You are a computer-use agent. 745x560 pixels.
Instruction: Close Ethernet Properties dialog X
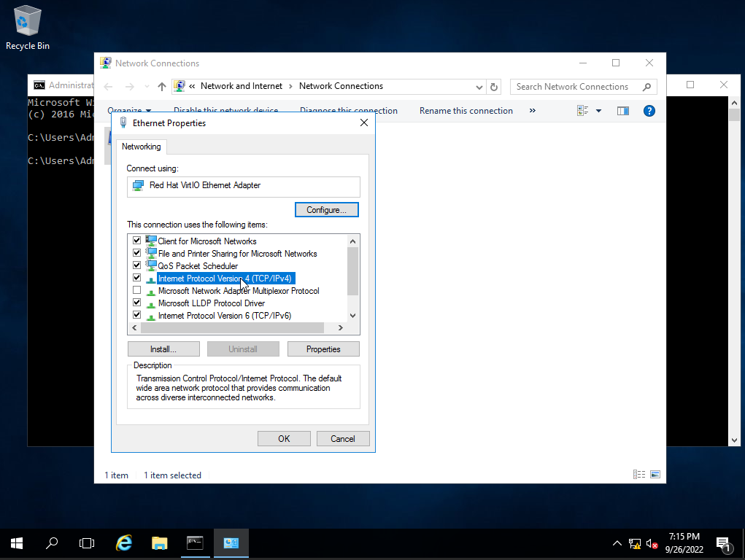[x=364, y=122]
